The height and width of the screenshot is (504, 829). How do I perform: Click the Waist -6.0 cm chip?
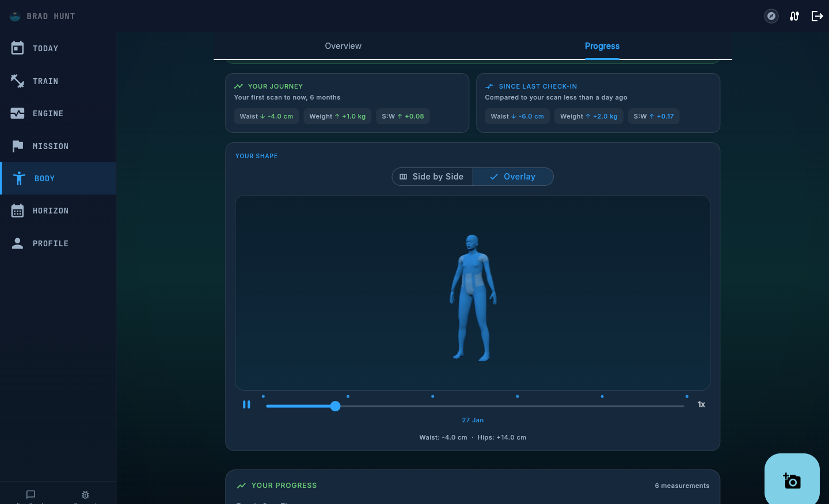point(518,116)
